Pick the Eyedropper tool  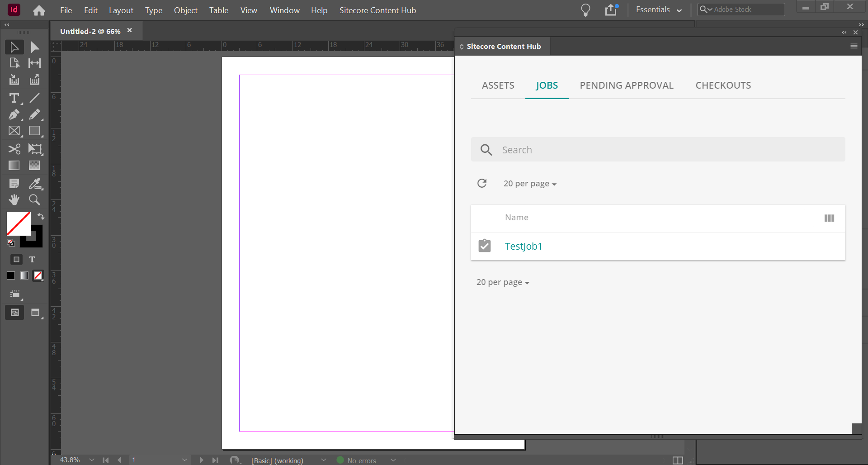(x=34, y=183)
